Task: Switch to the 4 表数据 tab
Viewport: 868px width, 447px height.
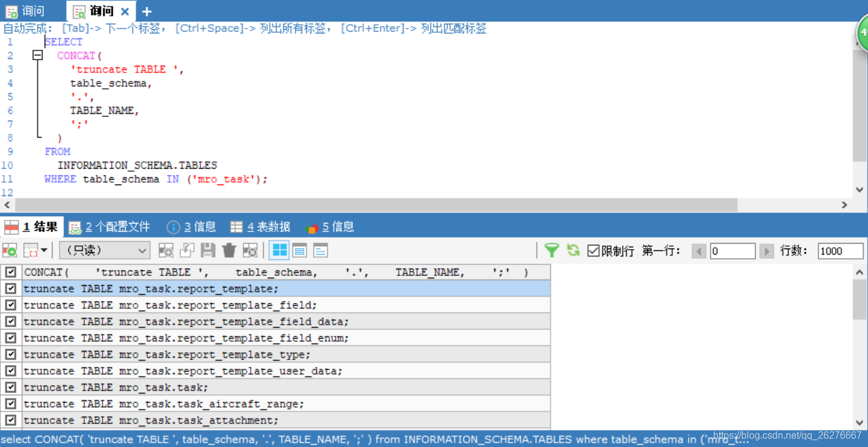Action: 261,226
